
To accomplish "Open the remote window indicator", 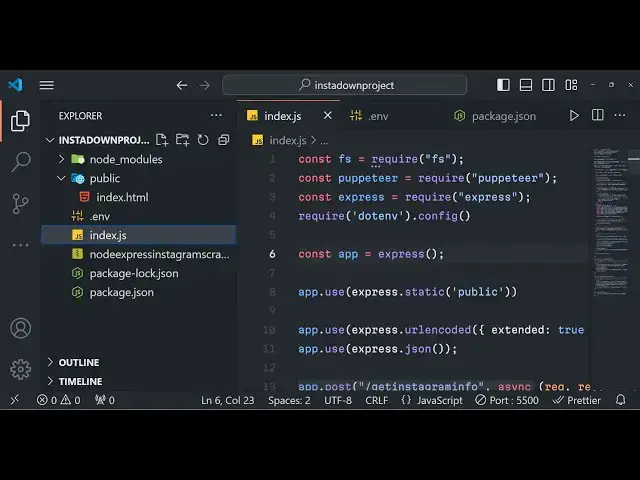I will pyautogui.click(x=15, y=400).
